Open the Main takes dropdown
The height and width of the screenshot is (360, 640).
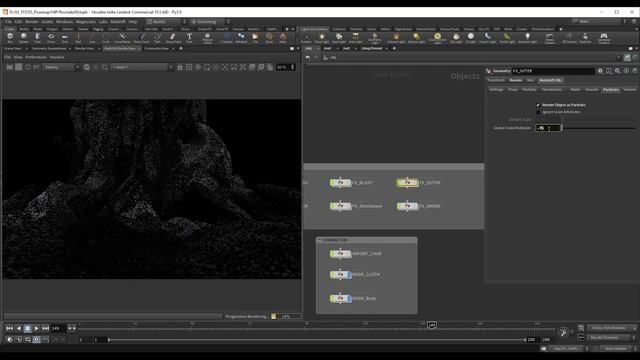pos(598,21)
